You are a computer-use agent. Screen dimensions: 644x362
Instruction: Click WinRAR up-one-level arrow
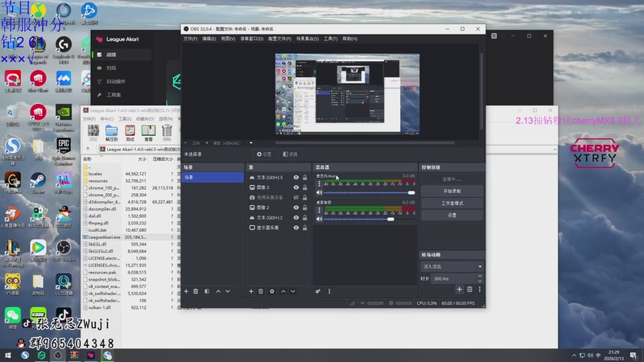88,149
